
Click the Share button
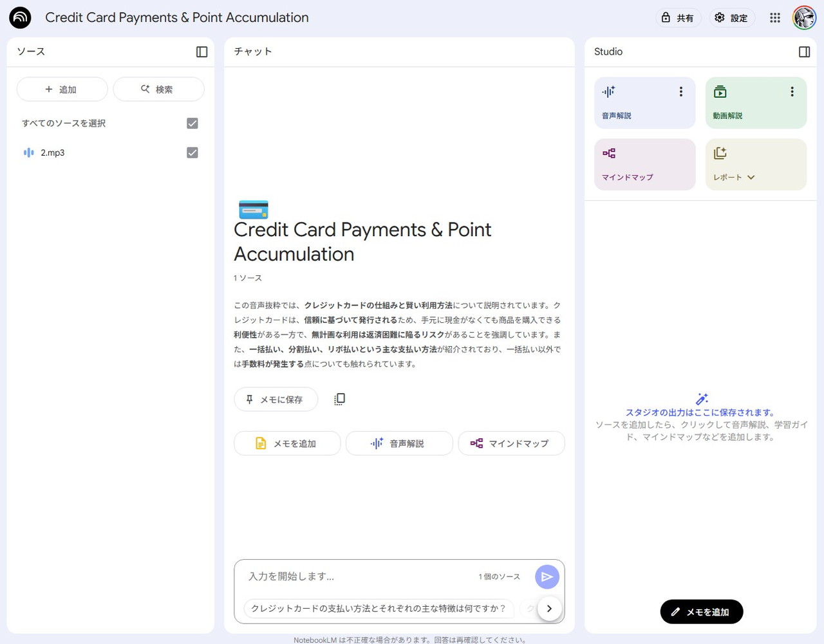[x=678, y=18]
